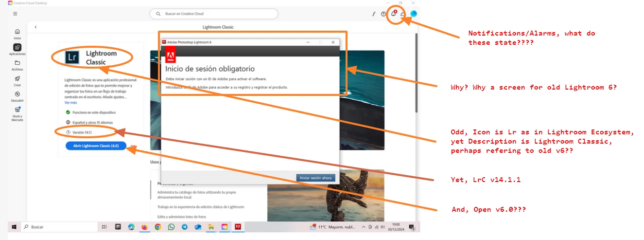
Task: Launch Firefox from the taskbar
Action: click(144, 227)
